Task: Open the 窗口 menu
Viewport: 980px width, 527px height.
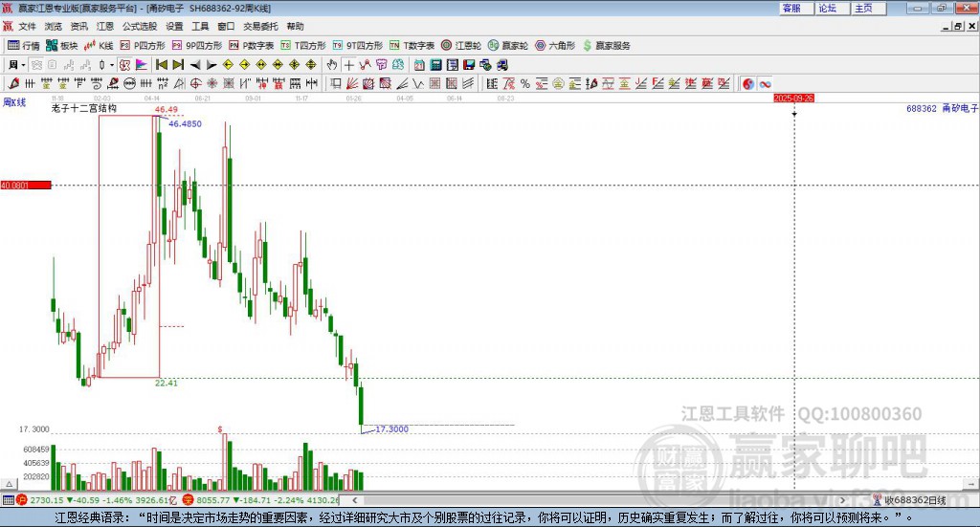Action: (x=226, y=26)
